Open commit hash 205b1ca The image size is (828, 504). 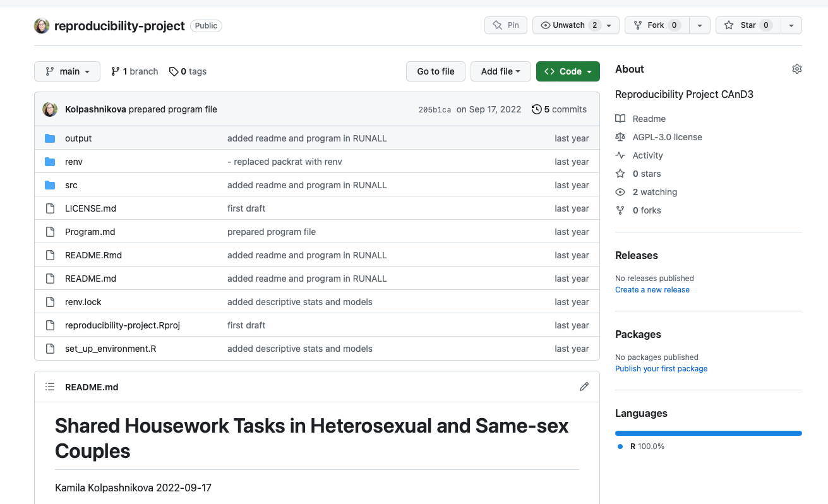(435, 109)
